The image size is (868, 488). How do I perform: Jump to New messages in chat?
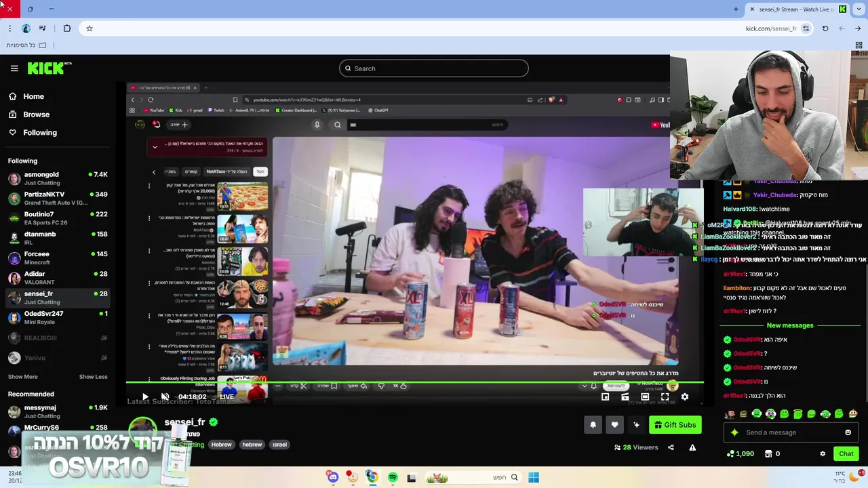coord(790,325)
